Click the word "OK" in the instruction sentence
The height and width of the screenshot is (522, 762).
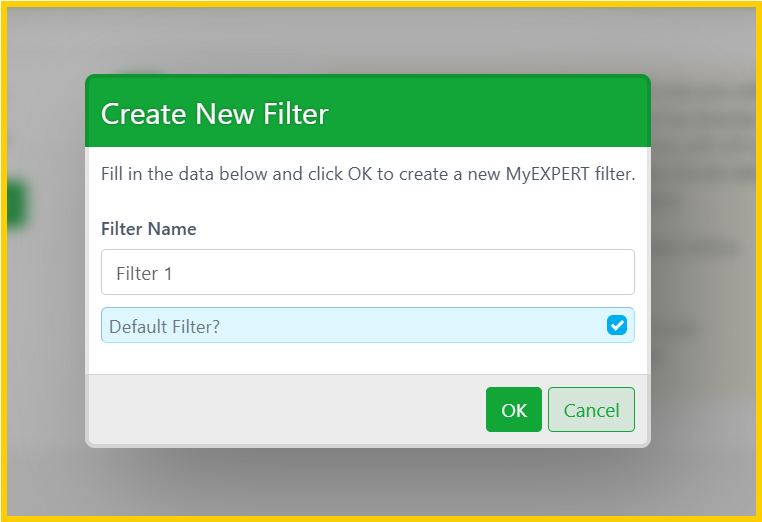359,174
